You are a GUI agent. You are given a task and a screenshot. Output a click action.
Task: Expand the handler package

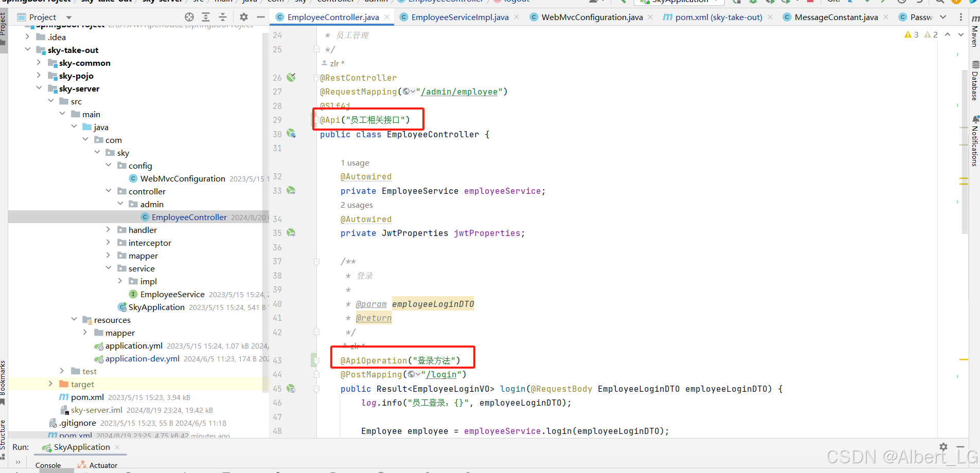click(108, 229)
